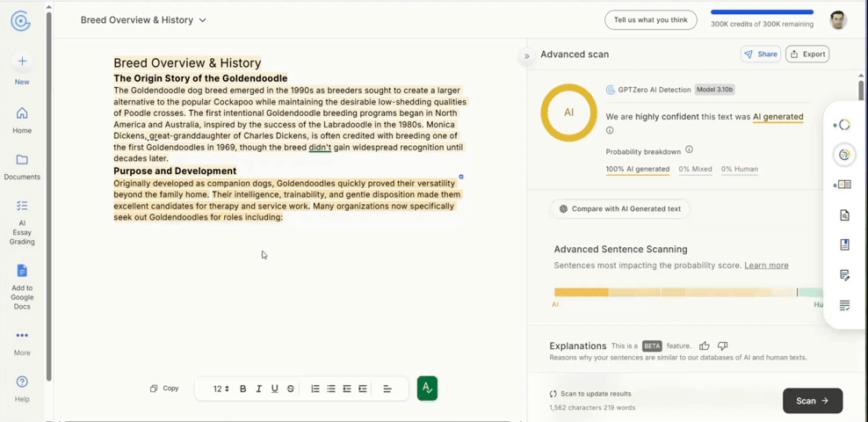
Task: Click Tell us what you think
Action: coord(650,20)
